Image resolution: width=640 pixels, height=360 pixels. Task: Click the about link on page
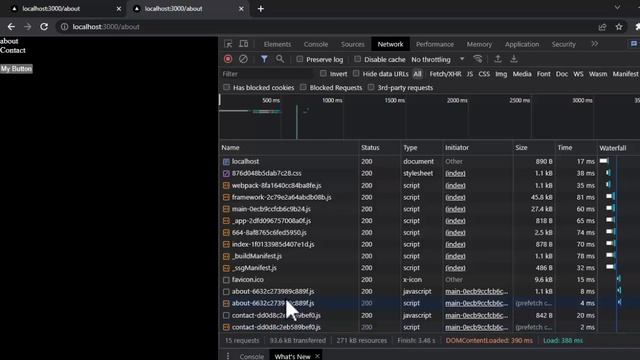pos(9,41)
